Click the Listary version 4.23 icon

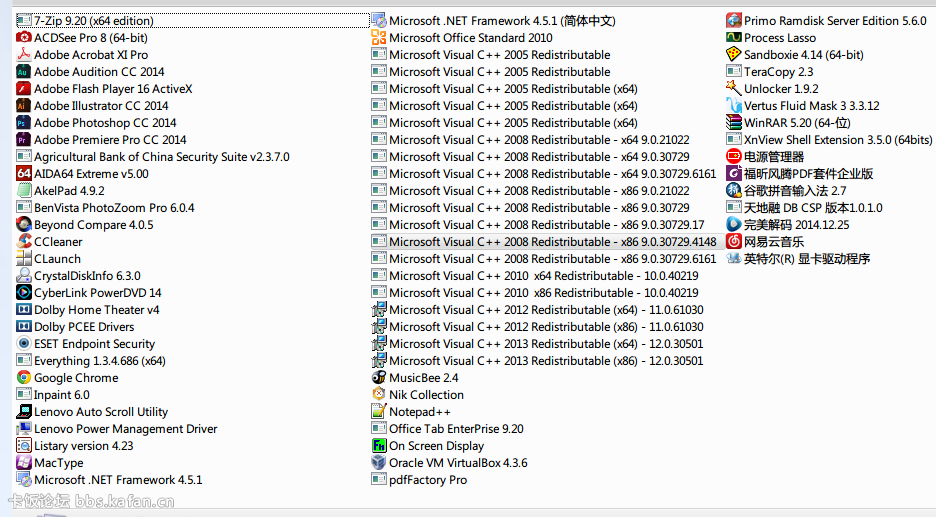[x=24, y=446]
